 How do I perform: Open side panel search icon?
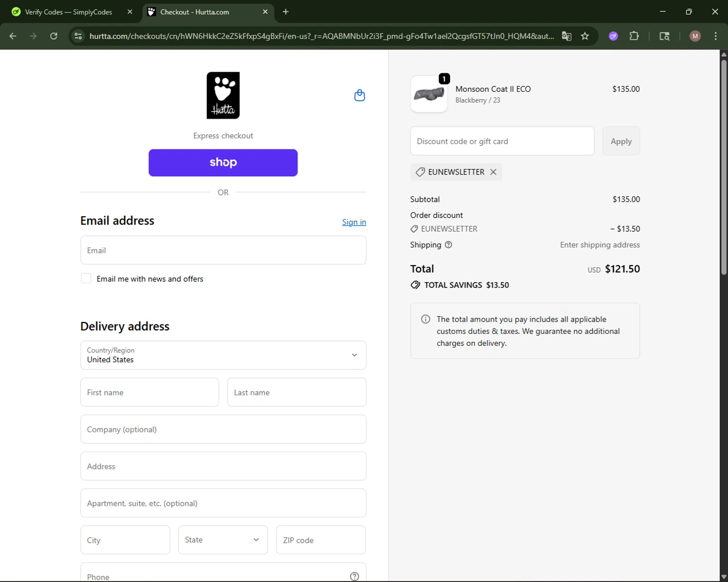click(664, 36)
